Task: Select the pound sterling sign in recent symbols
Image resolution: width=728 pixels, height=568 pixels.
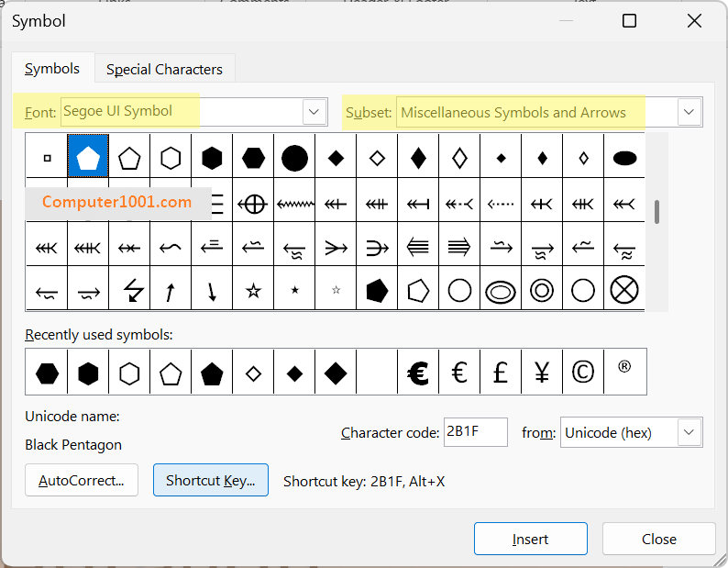Action: pyautogui.click(x=501, y=372)
